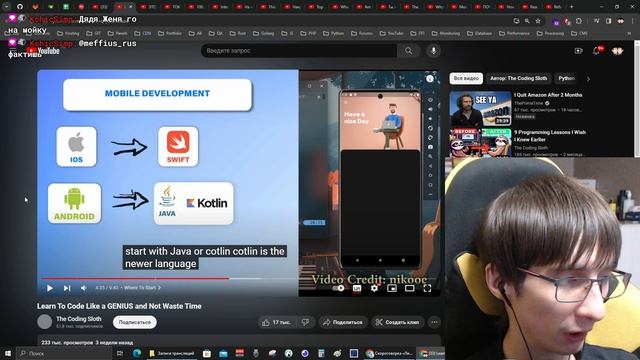Open the three-dot more actions menu

point(434,322)
